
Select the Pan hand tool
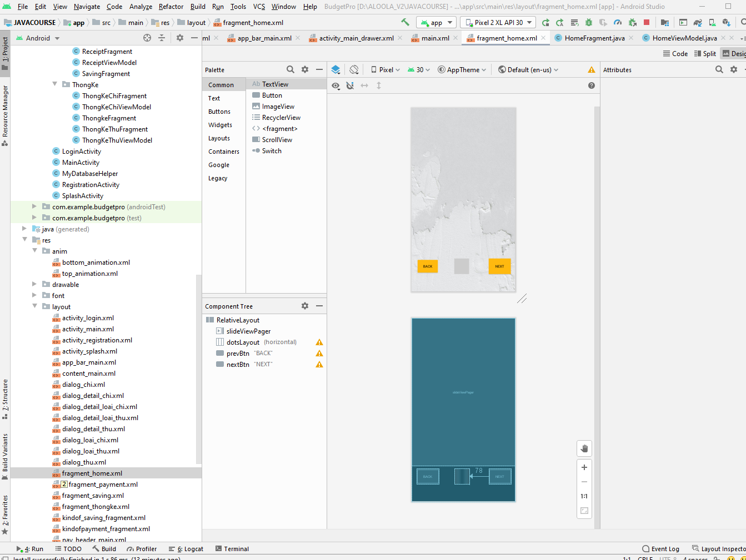(x=584, y=448)
